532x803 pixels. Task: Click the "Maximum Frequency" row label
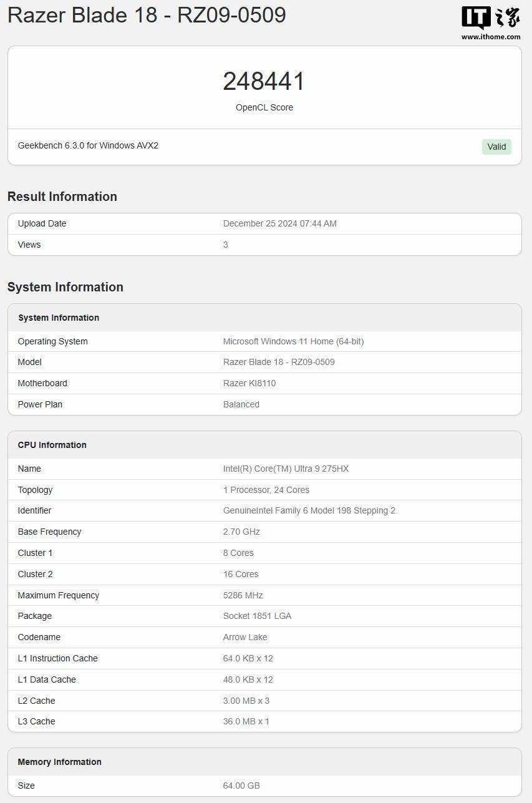pyautogui.click(x=59, y=595)
